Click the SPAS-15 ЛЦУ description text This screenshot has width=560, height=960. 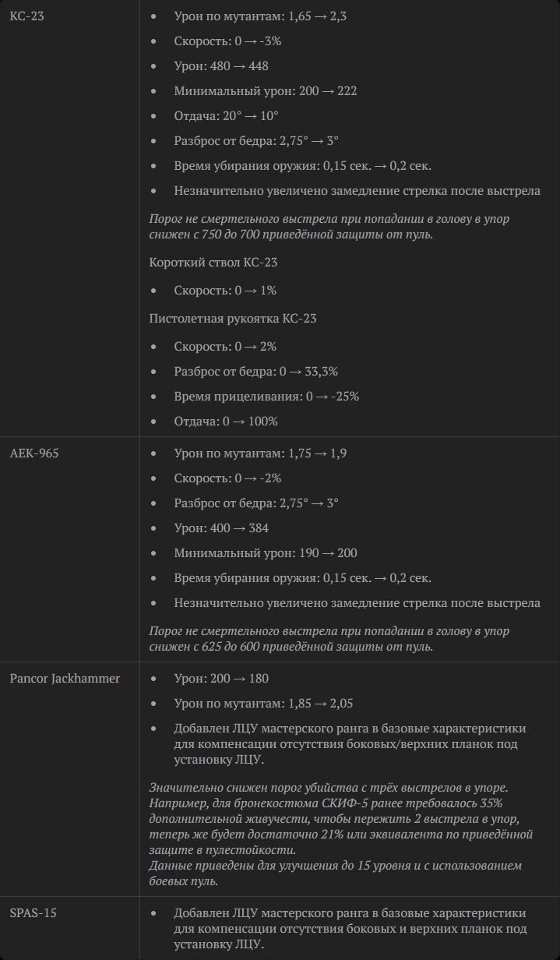point(350,929)
